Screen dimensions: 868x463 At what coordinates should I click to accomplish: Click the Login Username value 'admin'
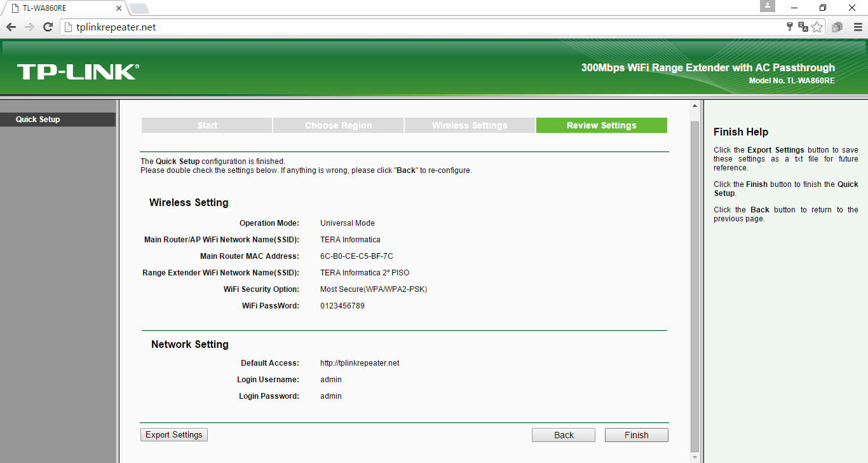pos(331,380)
